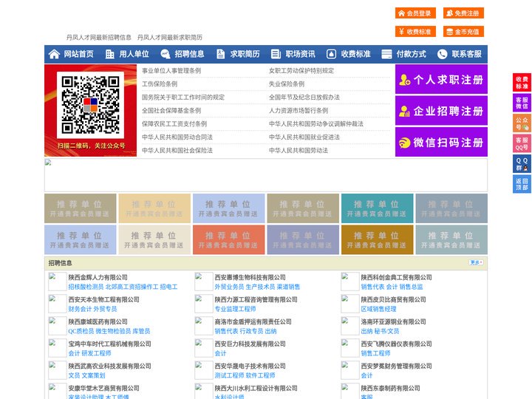Open 中华人民共和国劳动合同法 article
Screen dimensions: 532x399
point(177,137)
